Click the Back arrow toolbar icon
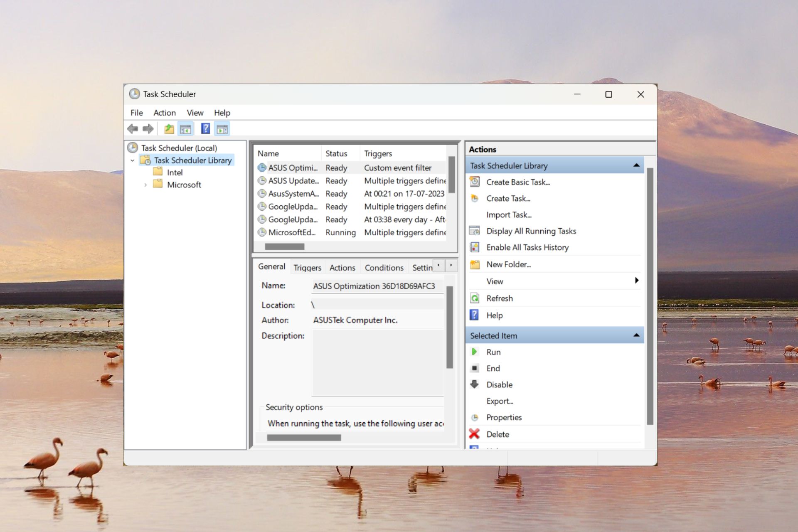798x532 pixels. 133,129
